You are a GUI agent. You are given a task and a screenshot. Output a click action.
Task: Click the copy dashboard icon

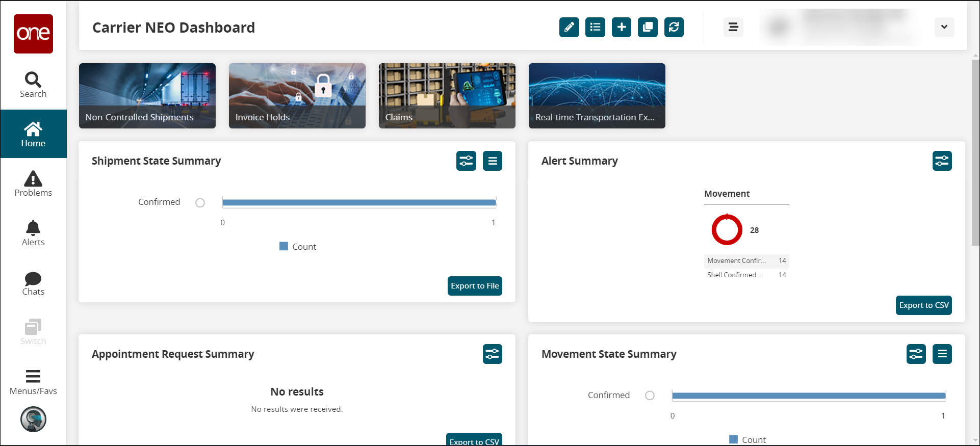[x=648, y=27]
